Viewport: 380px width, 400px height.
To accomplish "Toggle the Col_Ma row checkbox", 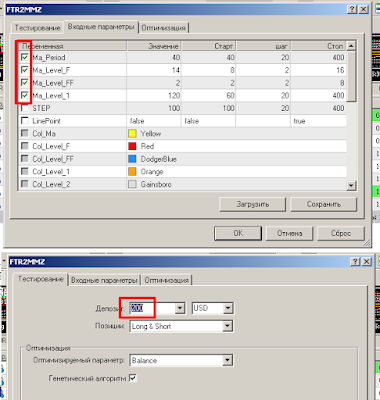I will pos(25,133).
